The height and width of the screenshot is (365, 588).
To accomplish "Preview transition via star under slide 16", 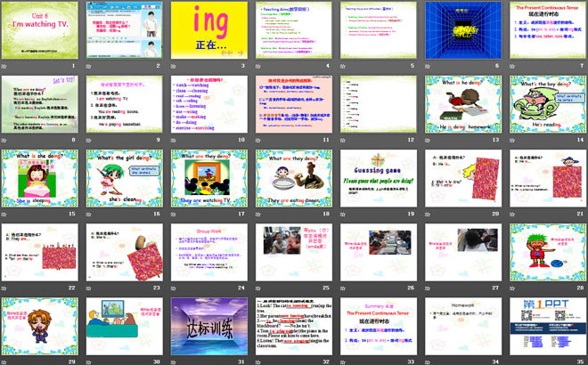I will [x=89, y=215].
